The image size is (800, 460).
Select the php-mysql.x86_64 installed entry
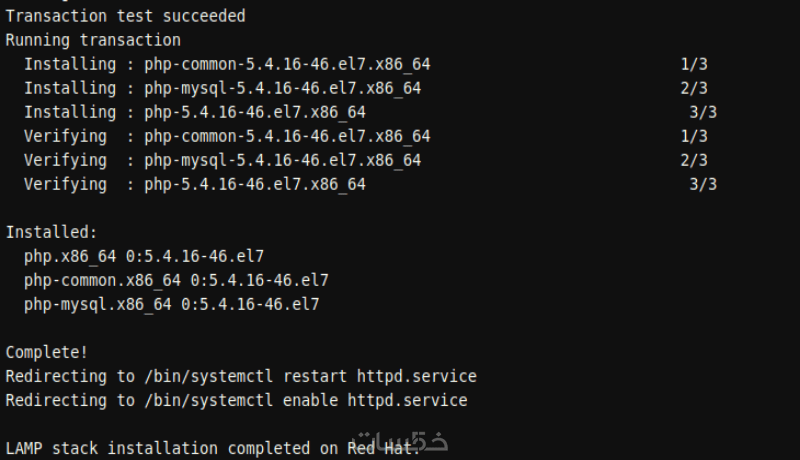pyautogui.click(x=172, y=304)
